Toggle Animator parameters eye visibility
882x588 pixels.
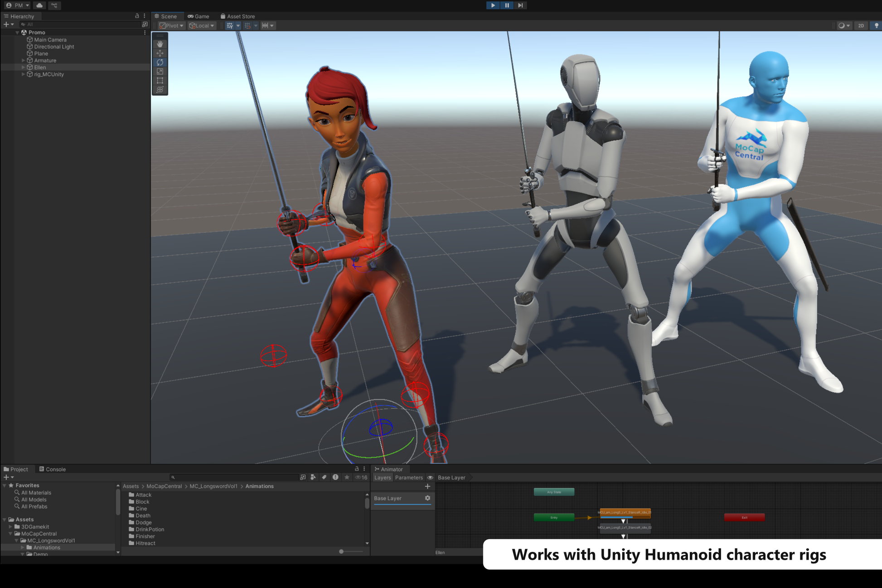tap(430, 477)
